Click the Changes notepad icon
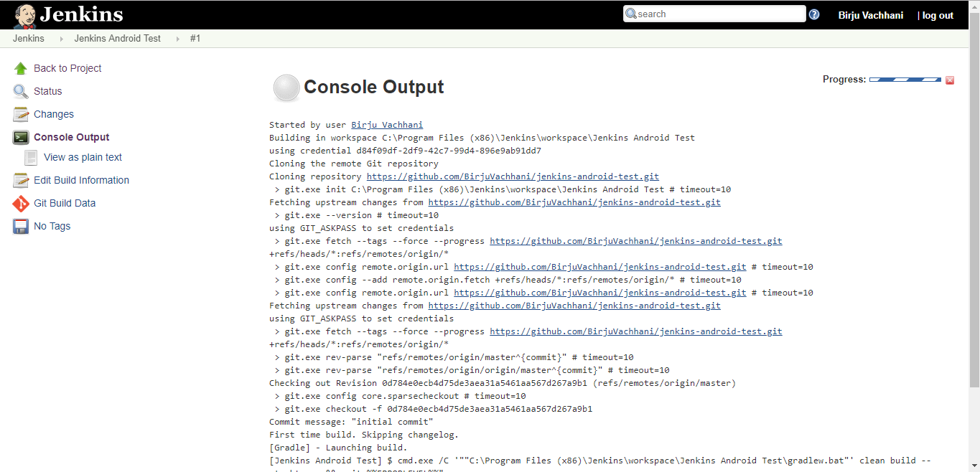Viewport: 980px width, 472px height. click(x=19, y=113)
